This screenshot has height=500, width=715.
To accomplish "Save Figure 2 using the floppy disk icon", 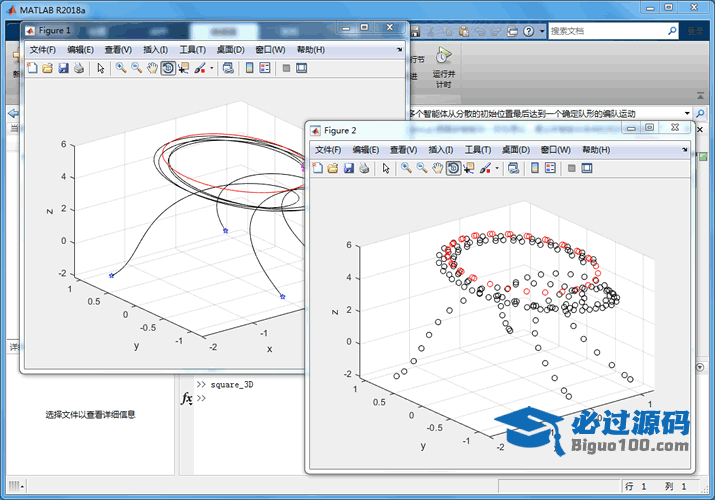I will tap(349, 168).
